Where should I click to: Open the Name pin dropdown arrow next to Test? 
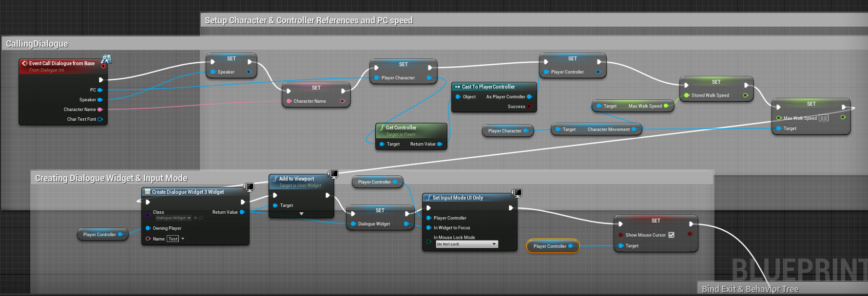click(x=183, y=239)
